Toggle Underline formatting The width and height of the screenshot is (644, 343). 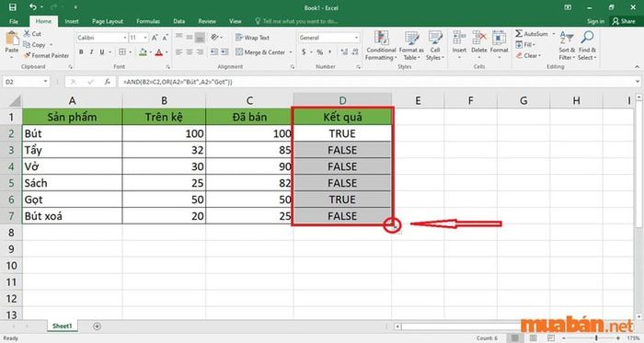click(x=102, y=52)
